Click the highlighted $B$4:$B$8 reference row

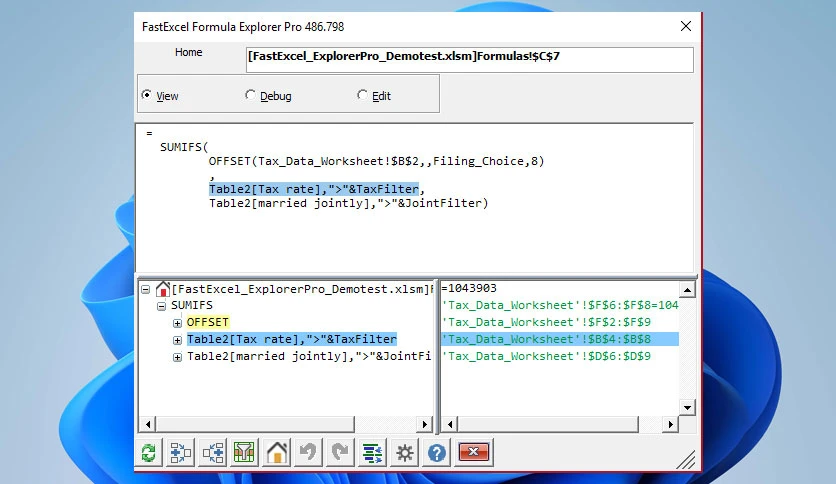point(560,339)
